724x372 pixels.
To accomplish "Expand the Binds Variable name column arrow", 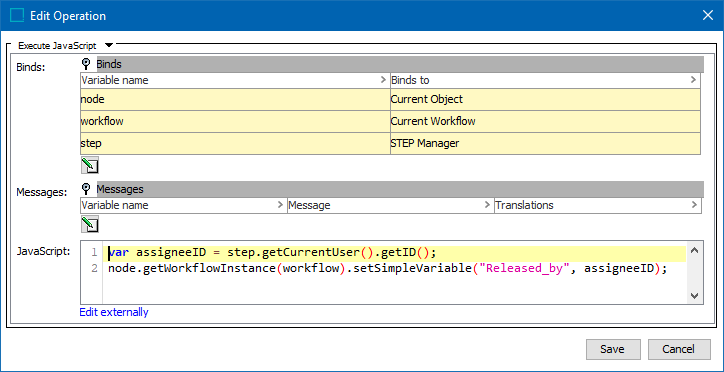I will tap(383, 80).
